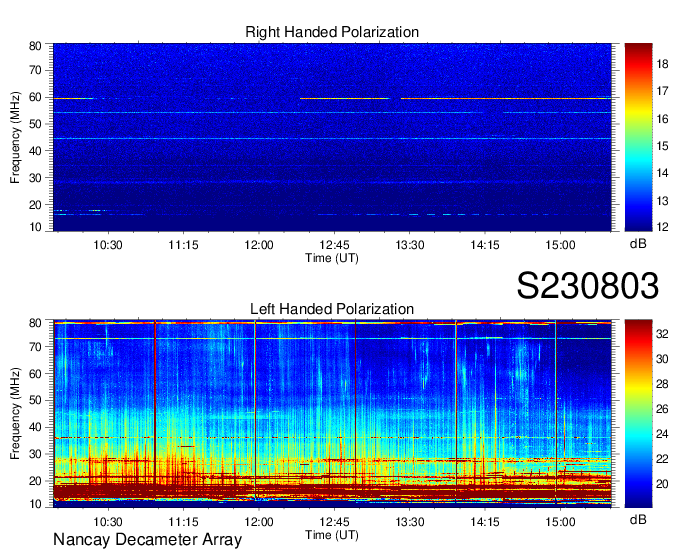Image resolution: width=680 pixels, height=552 pixels.
Task: Click the 32 value on bottom colorbar
Action: (x=662, y=334)
